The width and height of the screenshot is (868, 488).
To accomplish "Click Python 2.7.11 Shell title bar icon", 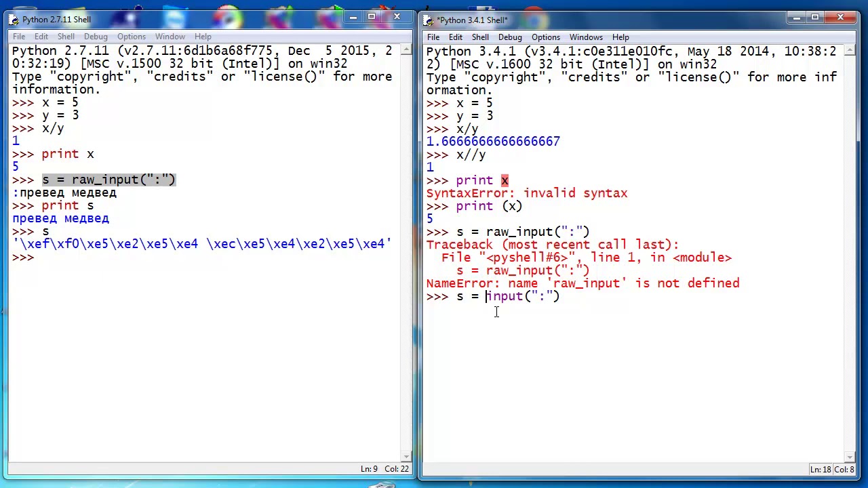I will click(x=15, y=20).
